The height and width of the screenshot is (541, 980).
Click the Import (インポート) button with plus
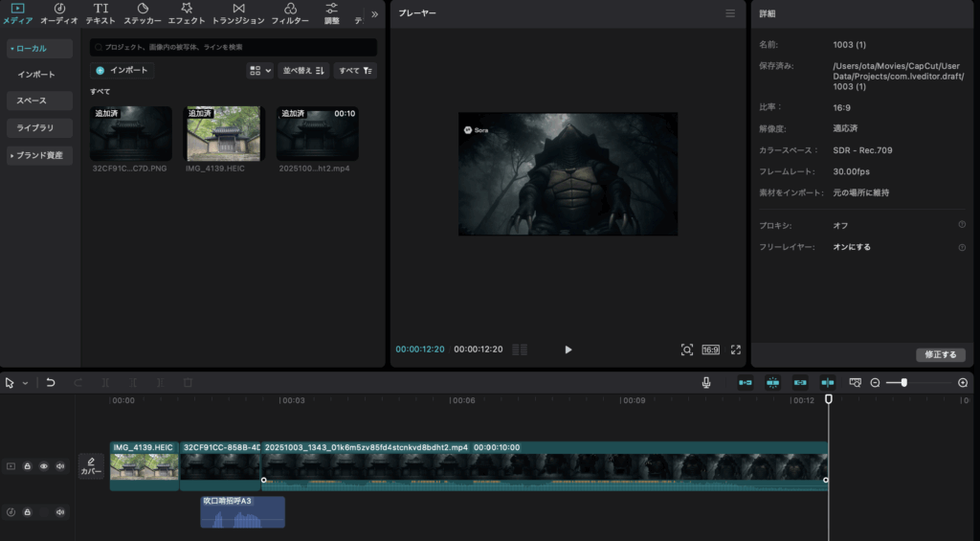122,71
